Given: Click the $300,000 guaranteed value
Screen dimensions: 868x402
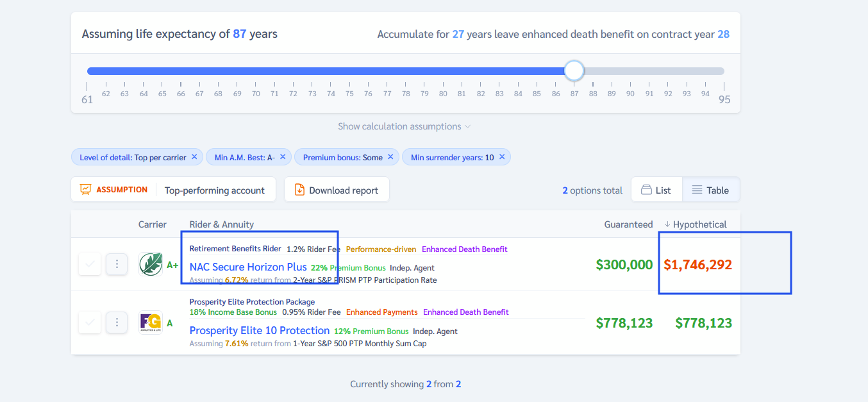Looking at the screenshot, I should point(624,264).
